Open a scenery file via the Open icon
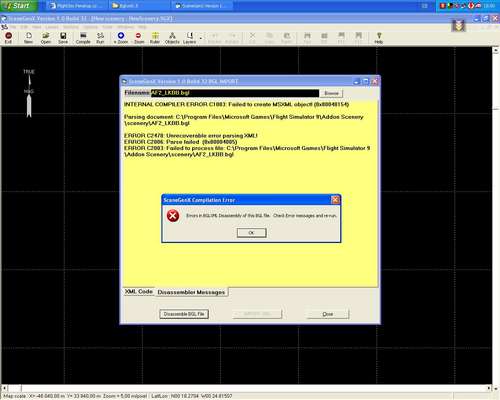The width and height of the screenshot is (500, 400). point(46,38)
